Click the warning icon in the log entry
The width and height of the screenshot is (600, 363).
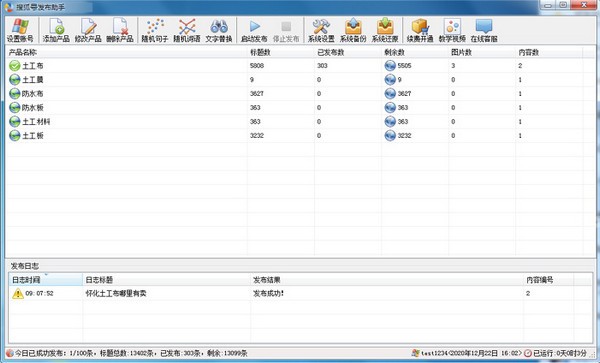pyautogui.click(x=18, y=293)
